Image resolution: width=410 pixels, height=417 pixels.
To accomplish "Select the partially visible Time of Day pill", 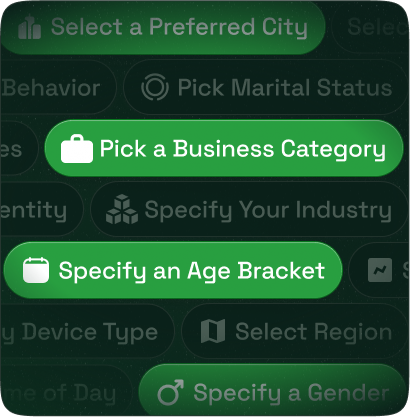I will click(x=66, y=390).
